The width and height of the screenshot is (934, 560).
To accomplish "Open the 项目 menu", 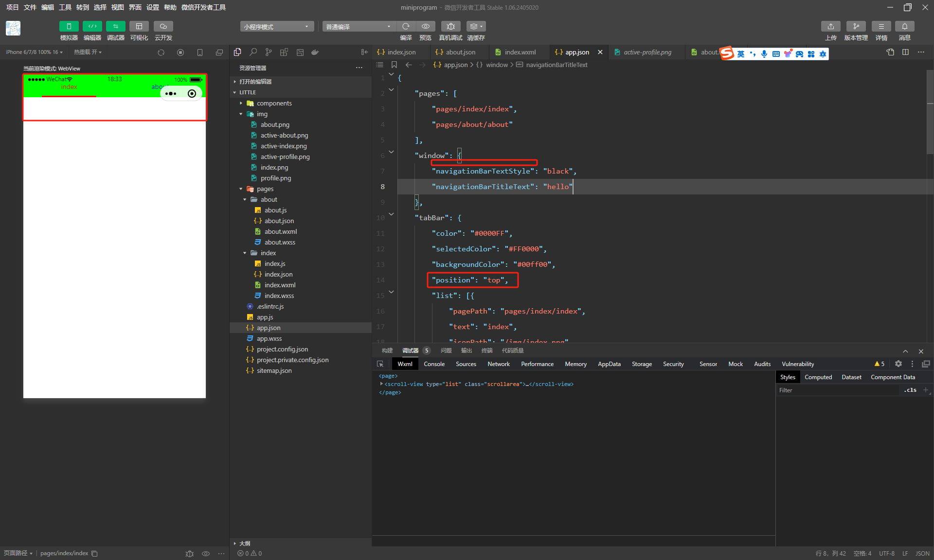I will [x=12, y=7].
